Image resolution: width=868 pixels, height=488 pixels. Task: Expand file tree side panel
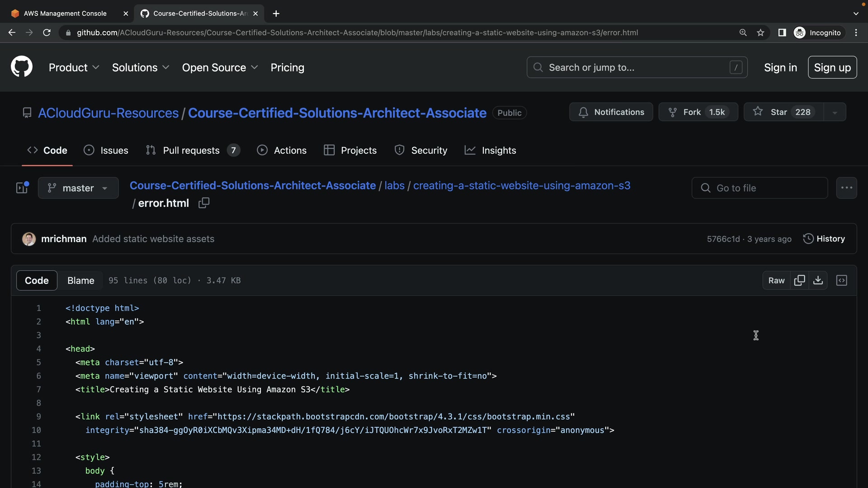click(x=22, y=188)
